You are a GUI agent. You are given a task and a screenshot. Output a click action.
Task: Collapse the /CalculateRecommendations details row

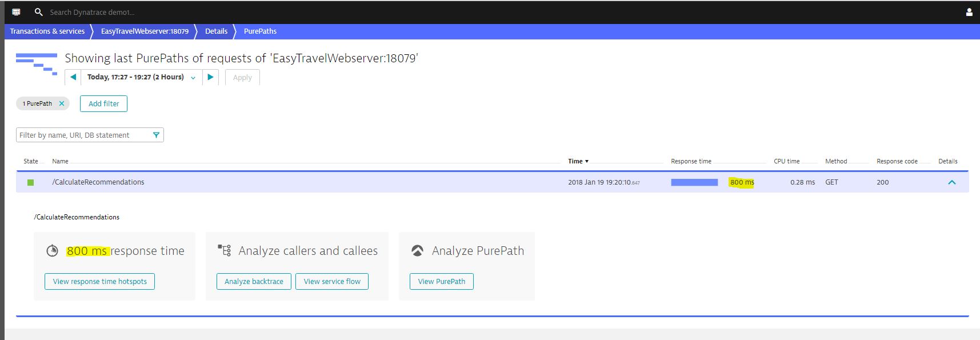[x=951, y=182]
